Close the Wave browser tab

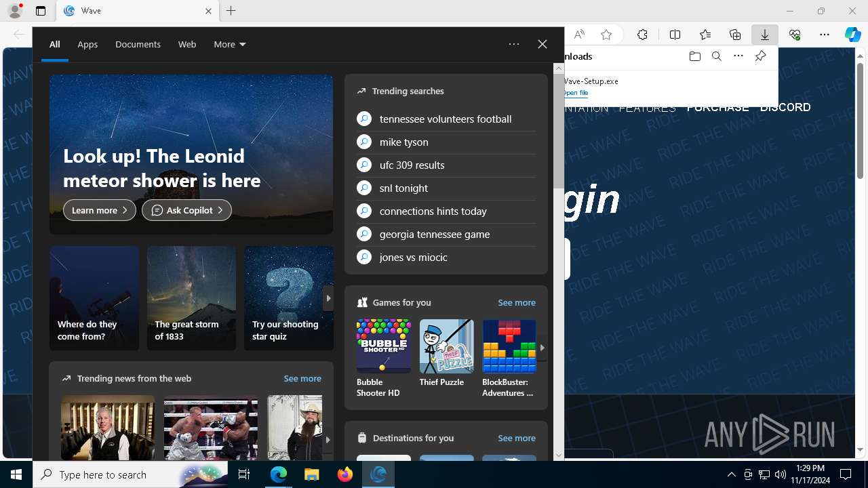(x=208, y=11)
